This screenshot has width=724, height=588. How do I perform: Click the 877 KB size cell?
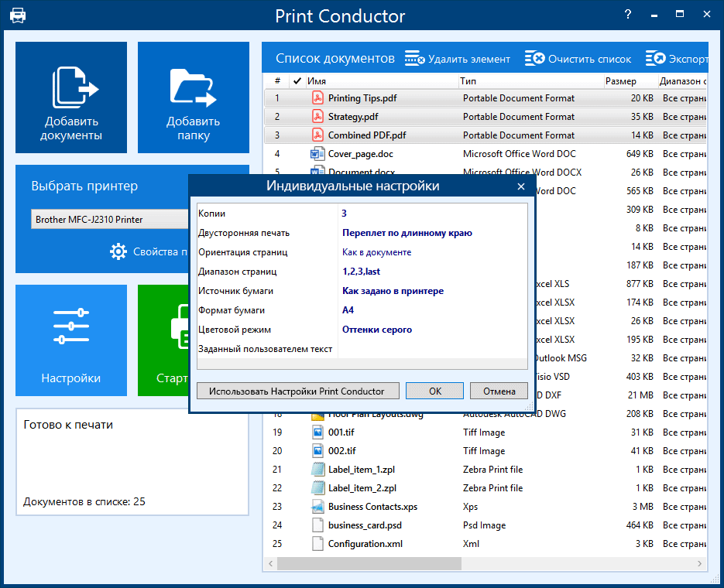point(640,284)
